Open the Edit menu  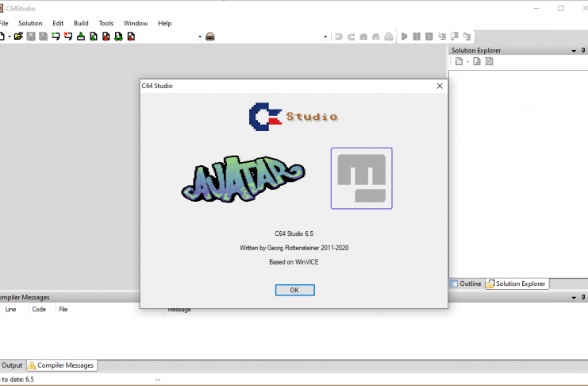(x=58, y=23)
